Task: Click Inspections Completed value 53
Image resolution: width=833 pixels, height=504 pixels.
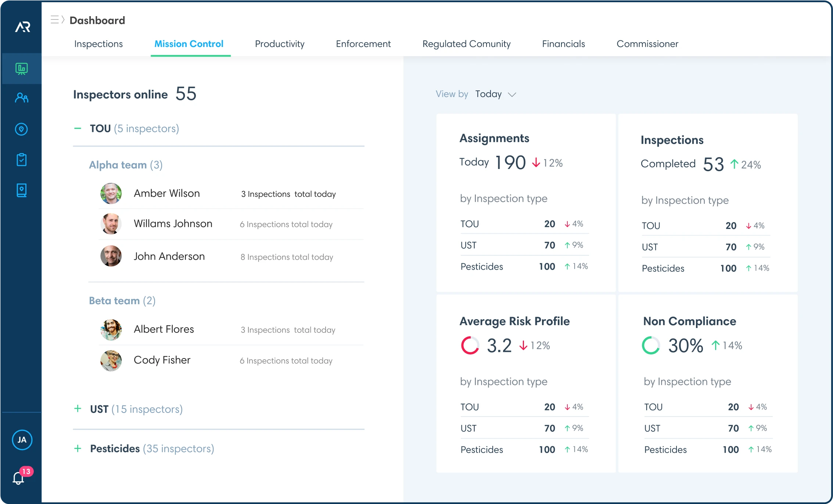Action: (713, 164)
